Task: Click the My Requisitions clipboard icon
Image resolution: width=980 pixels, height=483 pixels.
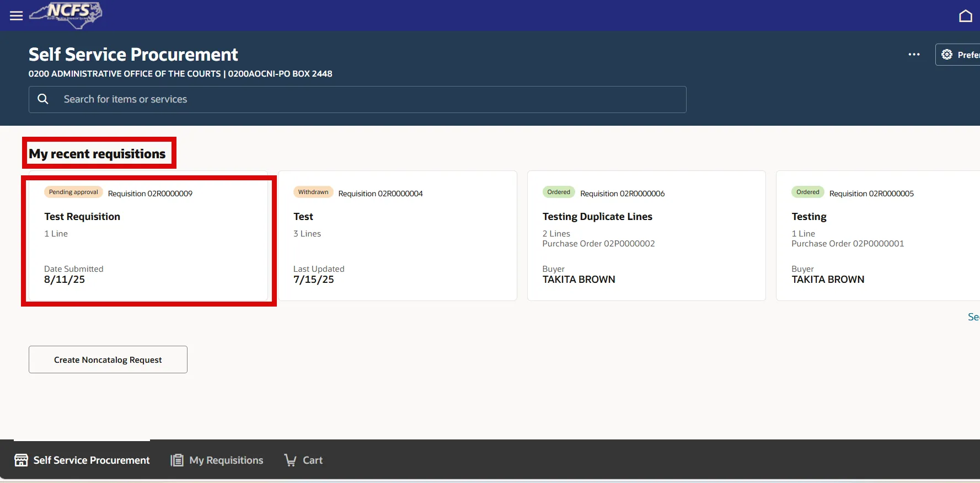Action: click(177, 460)
